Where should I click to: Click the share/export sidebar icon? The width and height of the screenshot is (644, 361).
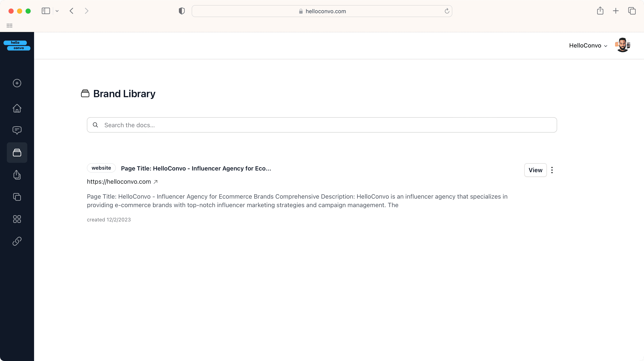[17, 175]
